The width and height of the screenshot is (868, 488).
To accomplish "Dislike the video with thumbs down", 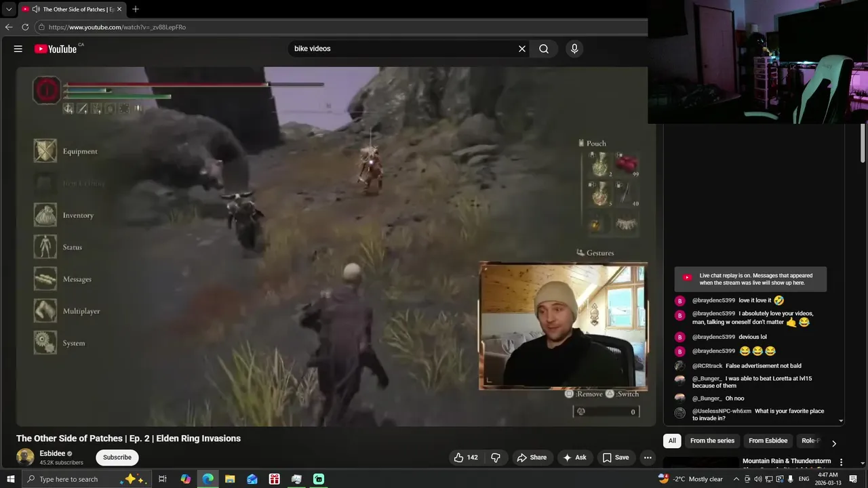I will tap(496, 457).
